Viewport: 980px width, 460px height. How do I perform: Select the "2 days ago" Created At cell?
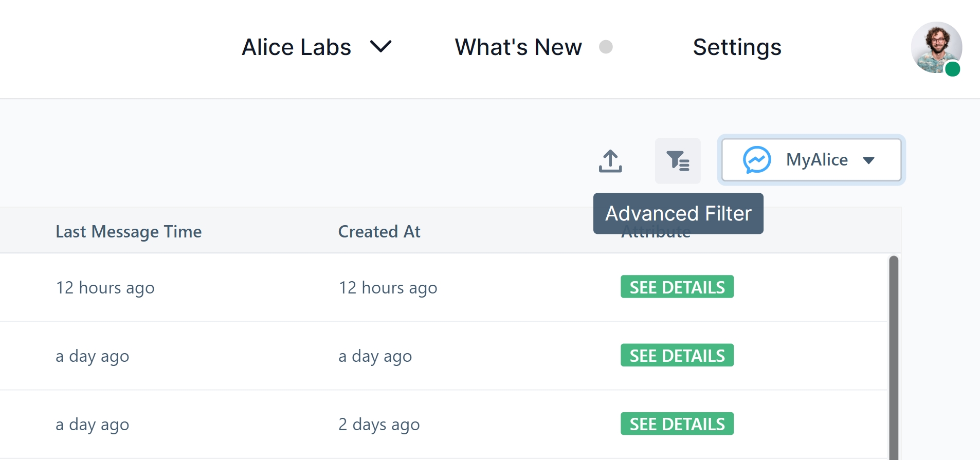(x=379, y=425)
